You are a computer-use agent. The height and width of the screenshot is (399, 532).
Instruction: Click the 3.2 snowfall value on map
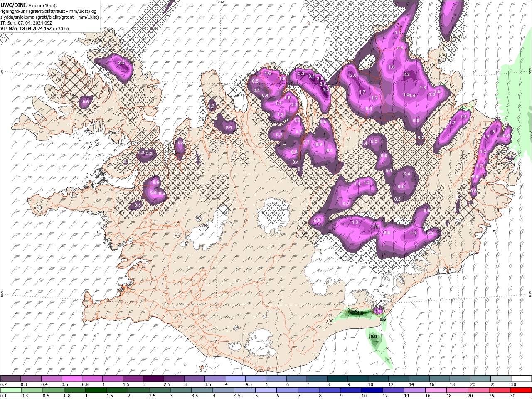pyautogui.click(x=326, y=89)
